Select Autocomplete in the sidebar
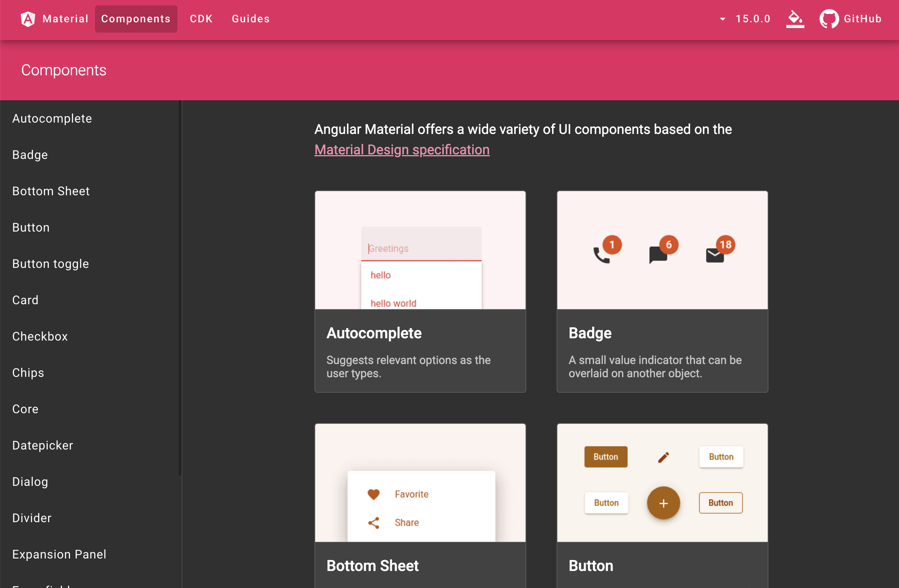Screen dimensions: 899x588 52,118
